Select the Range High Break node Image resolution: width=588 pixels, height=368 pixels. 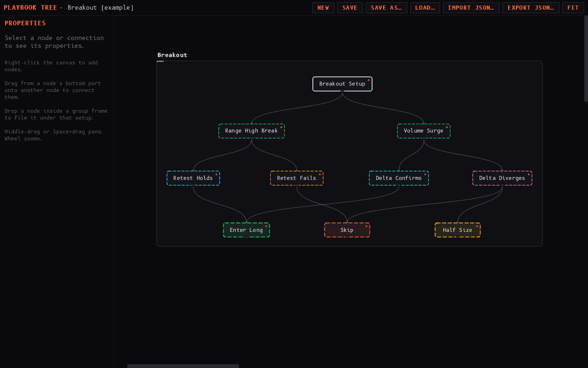[x=251, y=131]
